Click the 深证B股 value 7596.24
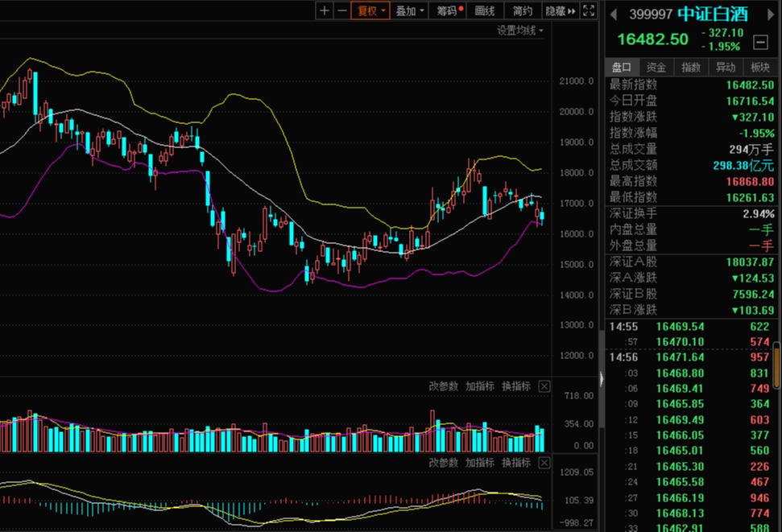The height and width of the screenshot is (532, 782). point(753,295)
